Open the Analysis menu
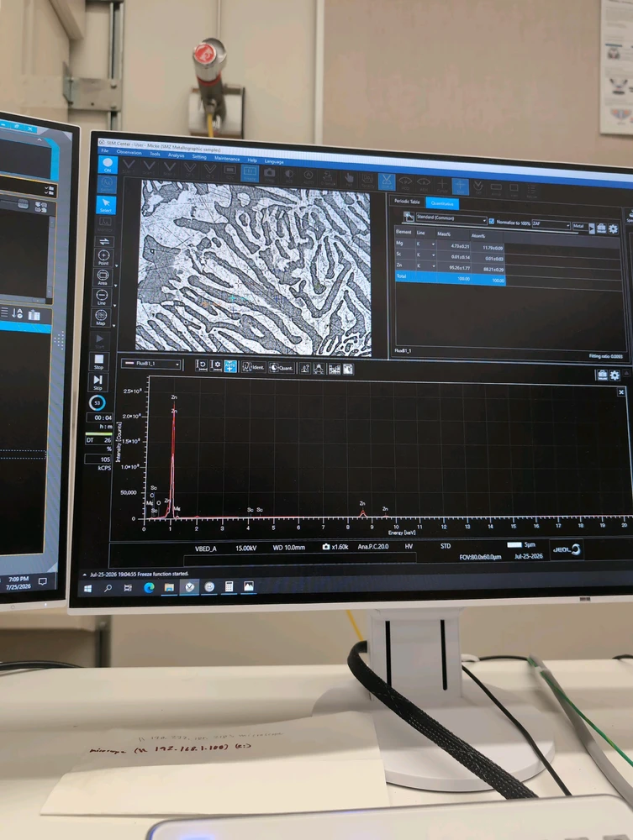Image resolution: width=633 pixels, height=840 pixels. pos(176,155)
